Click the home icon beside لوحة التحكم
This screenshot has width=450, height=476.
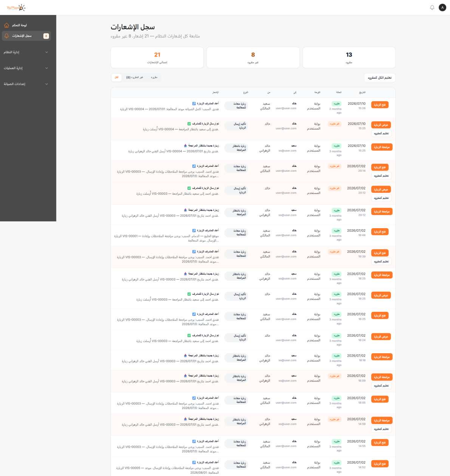pos(6,25)
